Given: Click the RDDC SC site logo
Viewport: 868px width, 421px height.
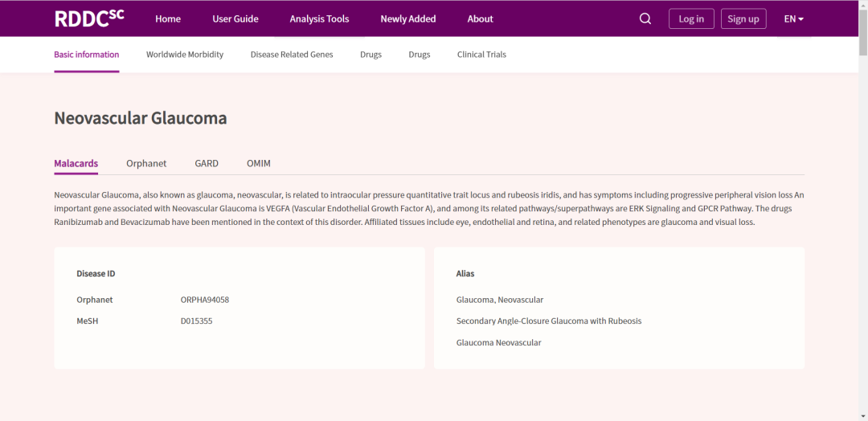Looking at the screenshot, I should click(x=88, y=18).
